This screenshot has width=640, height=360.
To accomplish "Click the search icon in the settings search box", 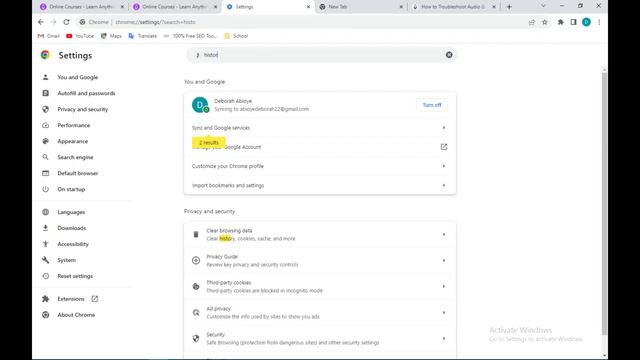I will click(198, 55).
